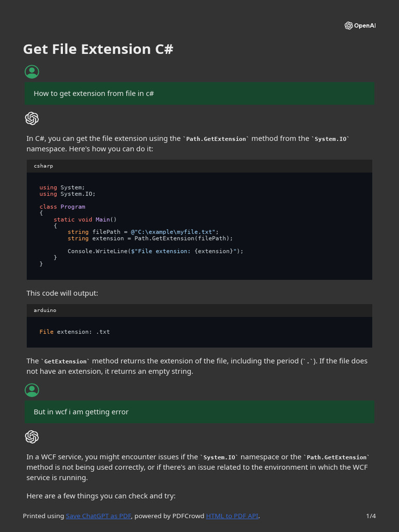The image size is (399, 532).
Task: Select the message But in wcf i am getting error
Action: coord(81,412)
